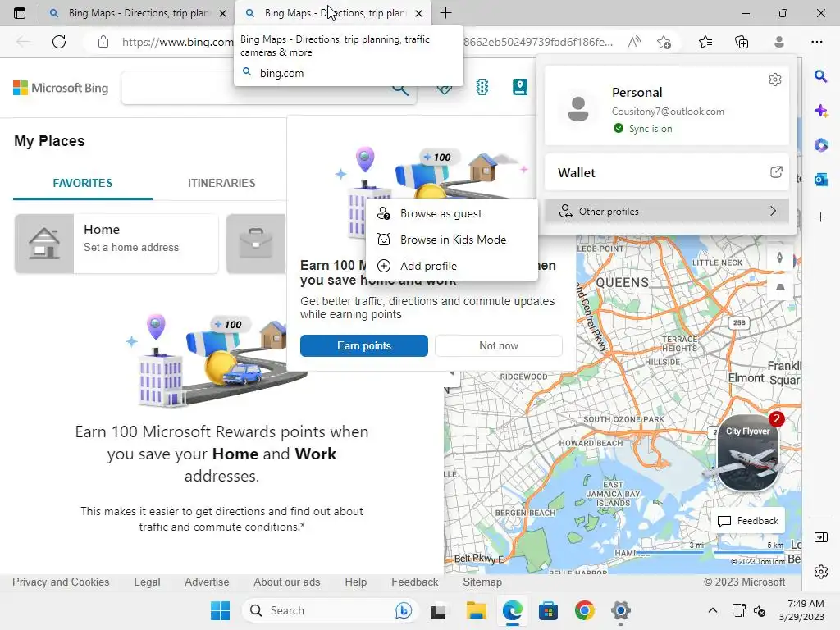Open the Feedback footer link

[414, 582]
